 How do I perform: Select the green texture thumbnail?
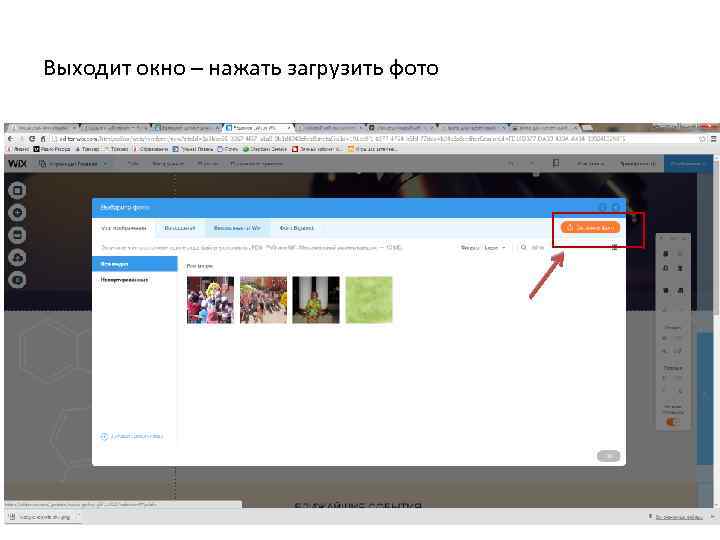(369, 300)
